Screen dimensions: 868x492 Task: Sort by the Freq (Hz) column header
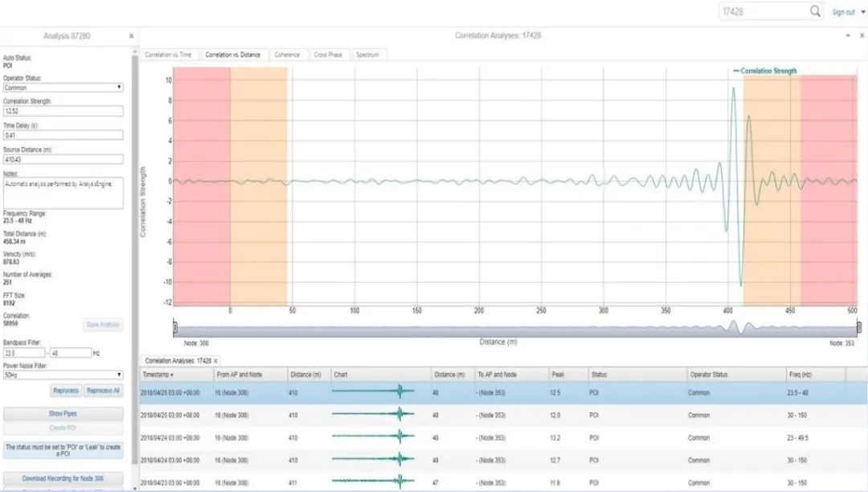pyautogui.click(x=816, y=375)
